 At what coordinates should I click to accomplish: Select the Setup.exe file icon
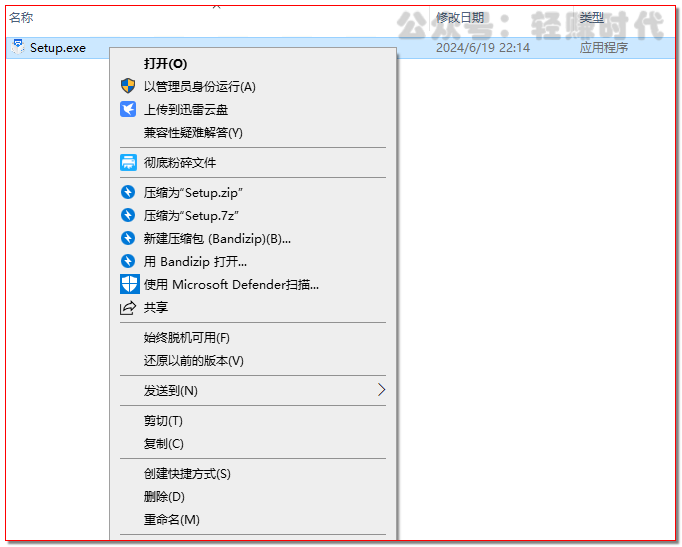(17, 47)
